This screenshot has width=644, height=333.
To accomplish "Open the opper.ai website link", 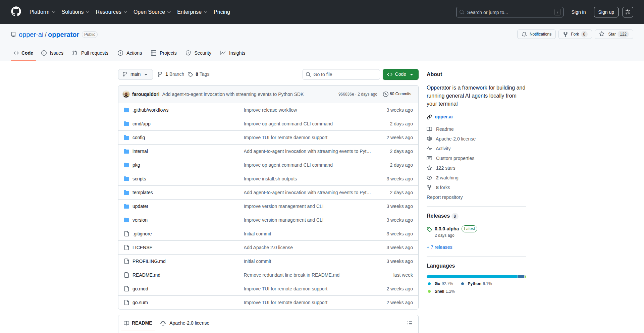I will 443,117.
